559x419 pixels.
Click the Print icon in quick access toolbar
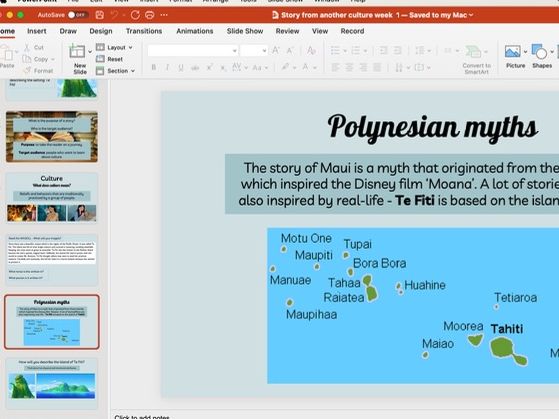[x=150, y=15]
